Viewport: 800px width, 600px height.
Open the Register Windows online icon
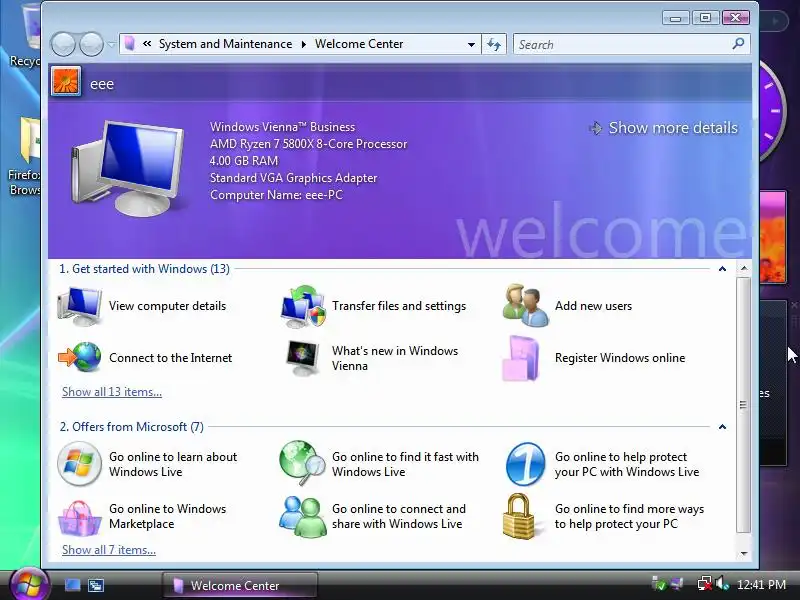pos(520,358)
